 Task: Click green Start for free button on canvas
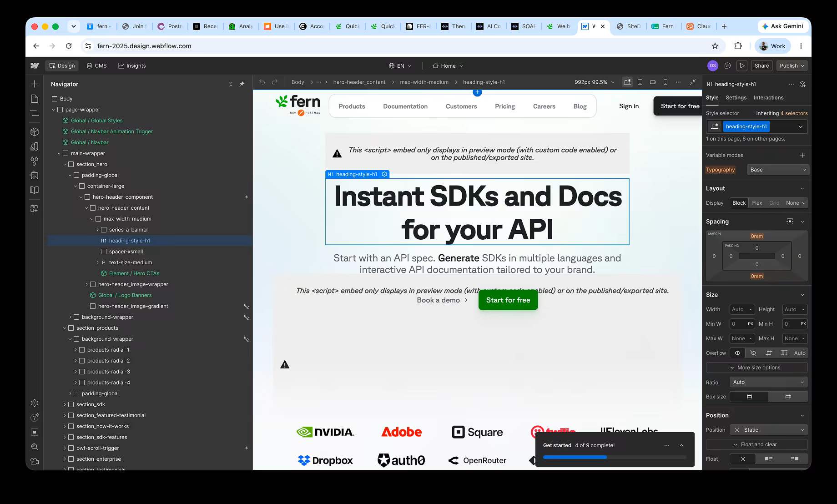click(x=508, y=300)
